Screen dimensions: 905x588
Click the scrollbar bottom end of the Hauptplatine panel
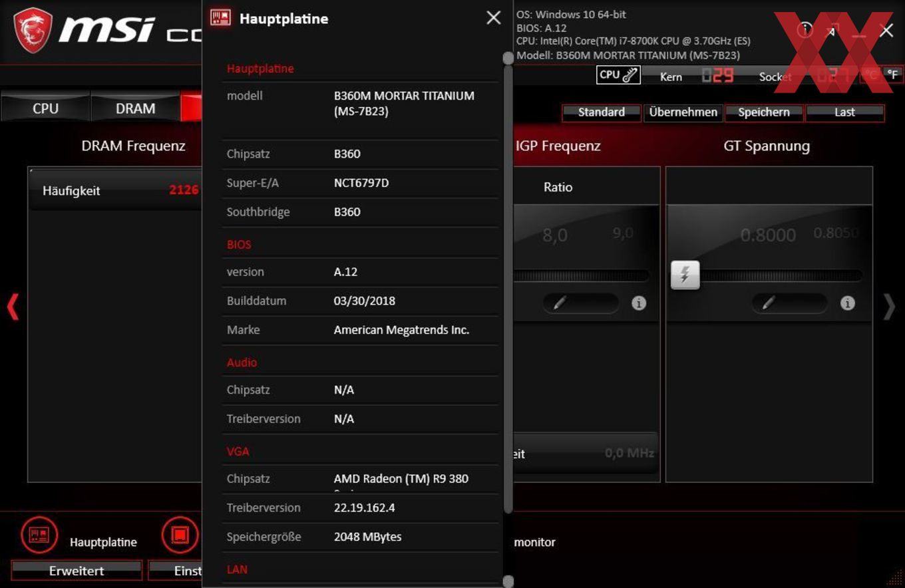pyautogui.click(x=508, y=581)
